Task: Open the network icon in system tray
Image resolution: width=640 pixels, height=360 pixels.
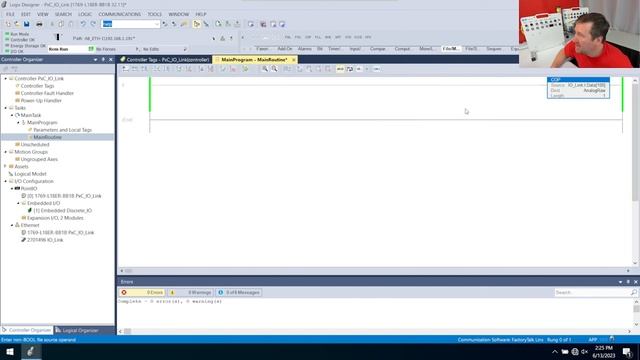Action: (575, 351)
